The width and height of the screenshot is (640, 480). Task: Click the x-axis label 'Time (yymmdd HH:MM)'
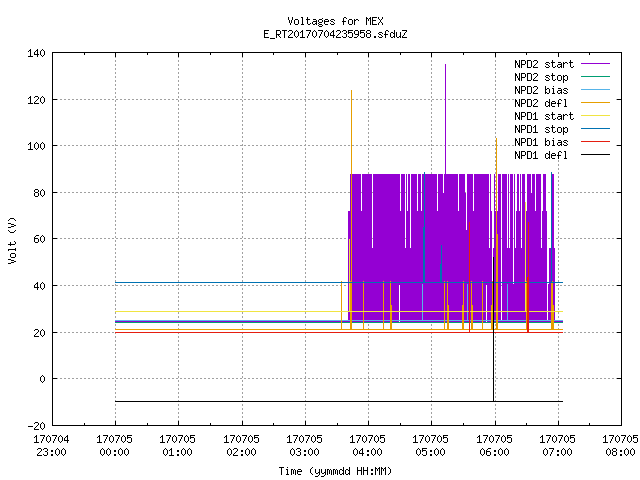coord(335,471)
